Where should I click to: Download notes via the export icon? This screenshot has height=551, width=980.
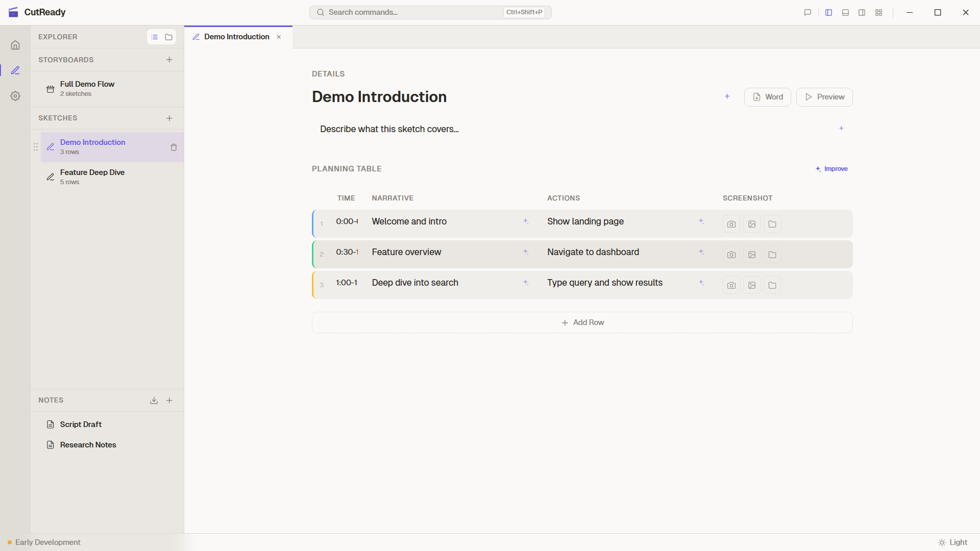(154, 400)
